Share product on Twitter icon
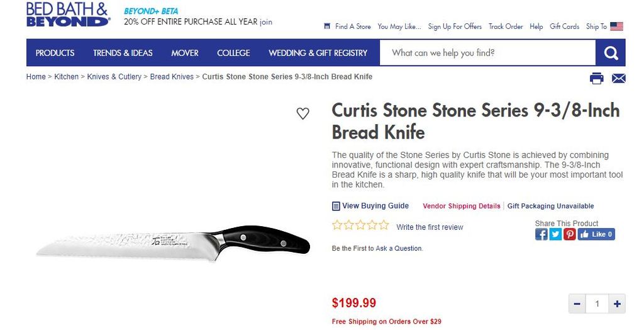644x330 pixels. click(x=555, y=234)
